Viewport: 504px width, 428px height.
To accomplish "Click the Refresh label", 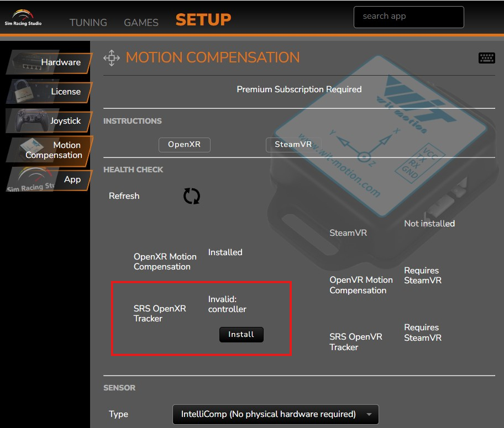I will pos(124,195).
